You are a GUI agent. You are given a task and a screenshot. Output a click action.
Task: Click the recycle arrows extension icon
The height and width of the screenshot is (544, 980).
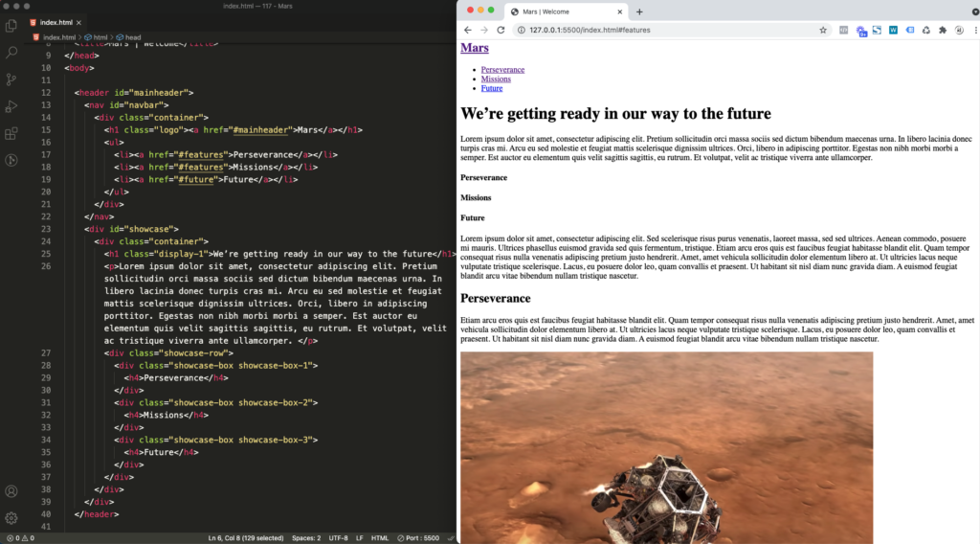click(926, 30)
